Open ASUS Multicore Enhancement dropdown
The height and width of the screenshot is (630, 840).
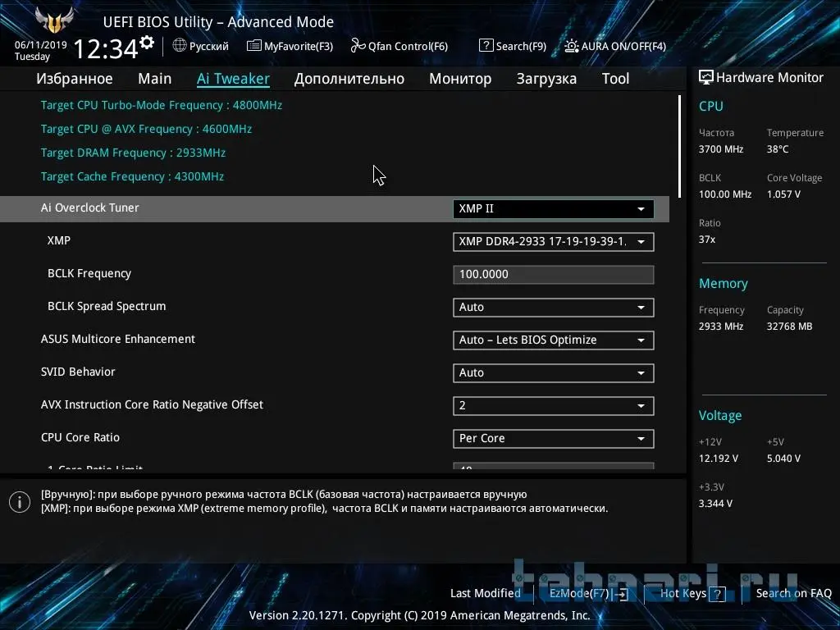[x=554, y=340]
